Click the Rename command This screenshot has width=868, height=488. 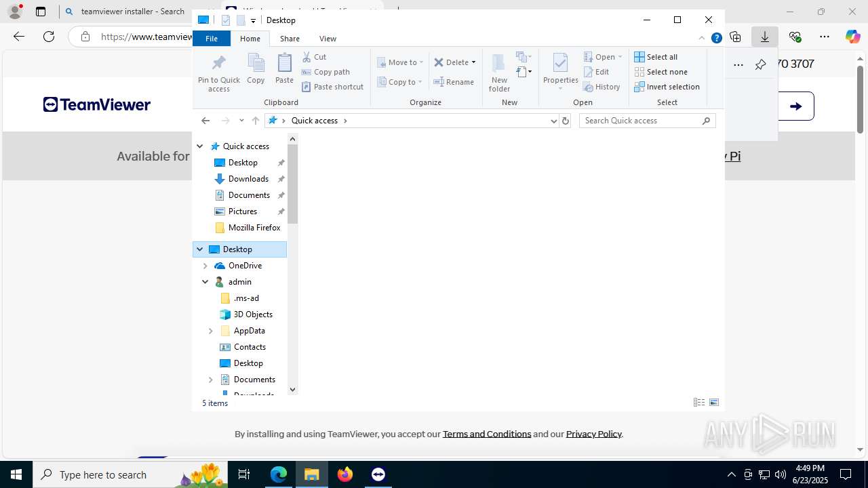coord(454,82)
